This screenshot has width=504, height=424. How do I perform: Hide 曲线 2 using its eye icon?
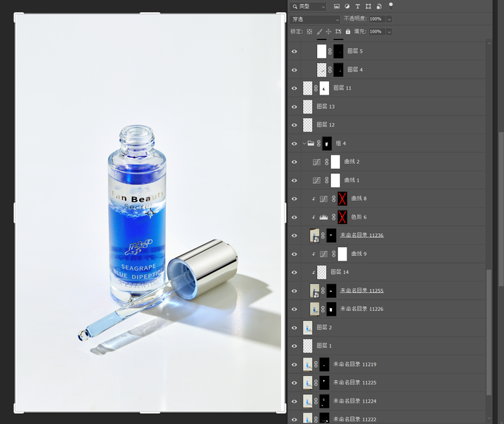coord(294,162)
